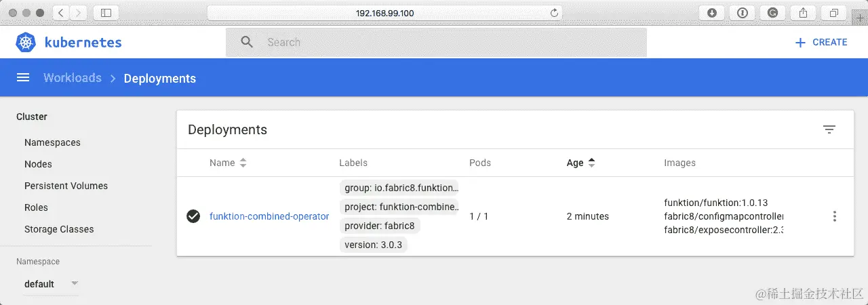Screen dimensions: 868x305
Task: Open Storage Classes in sidebar
Action: tap(59, 229)
